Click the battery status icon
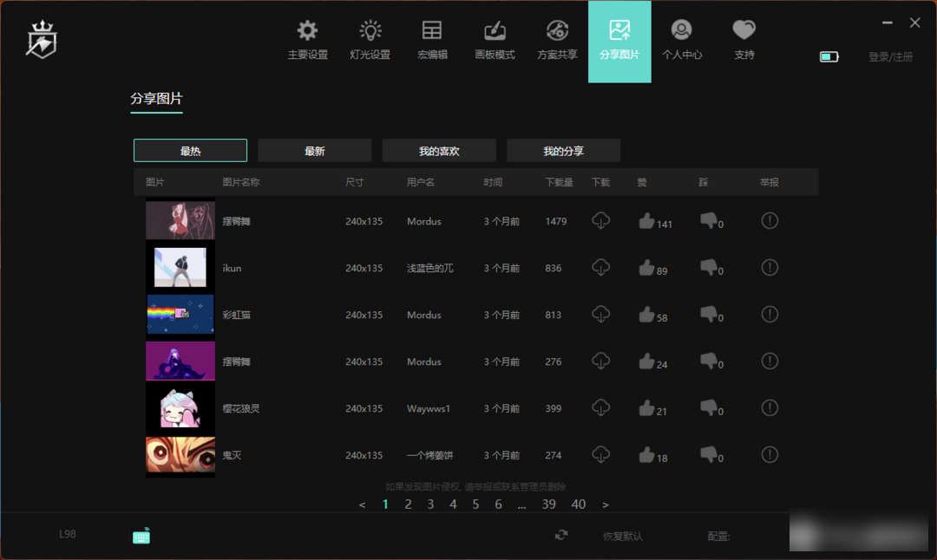The height and width of the screenshot is (560, 937). [x=829, y=56]
